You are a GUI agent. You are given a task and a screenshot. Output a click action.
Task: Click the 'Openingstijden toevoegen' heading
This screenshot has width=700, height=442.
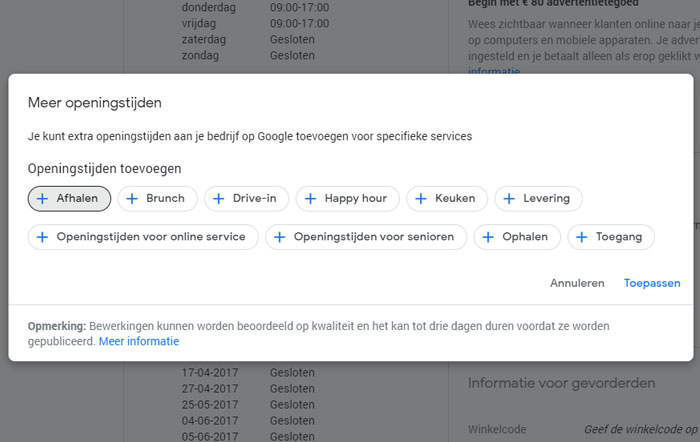click(104, 169)
